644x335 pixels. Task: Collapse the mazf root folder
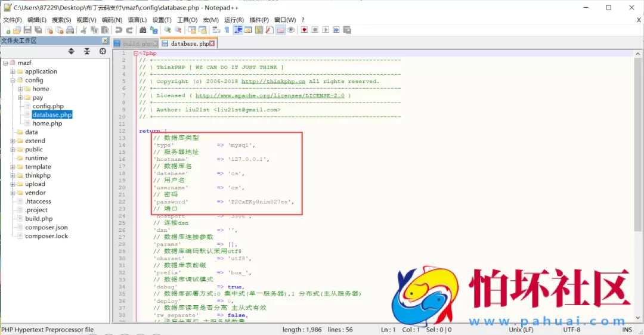[x=5, y=63]
